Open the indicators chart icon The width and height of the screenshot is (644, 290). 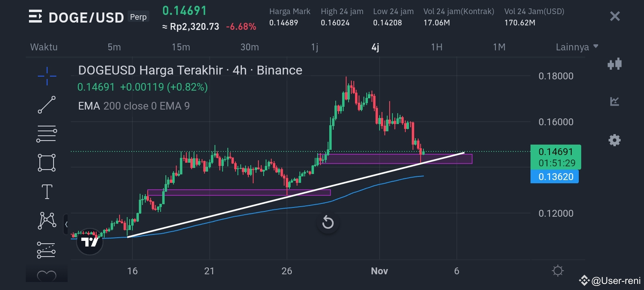(x=615, y=101)
